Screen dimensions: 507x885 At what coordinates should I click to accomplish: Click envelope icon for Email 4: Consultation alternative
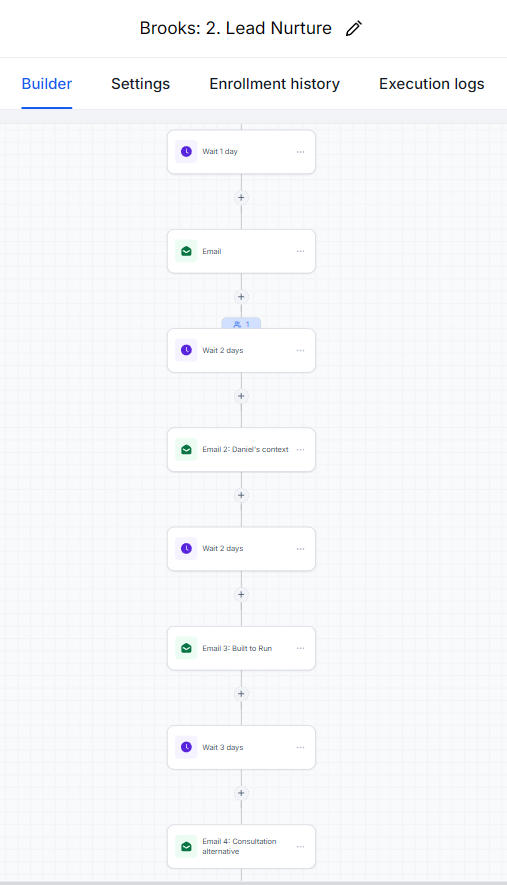(x=186, y=847)
